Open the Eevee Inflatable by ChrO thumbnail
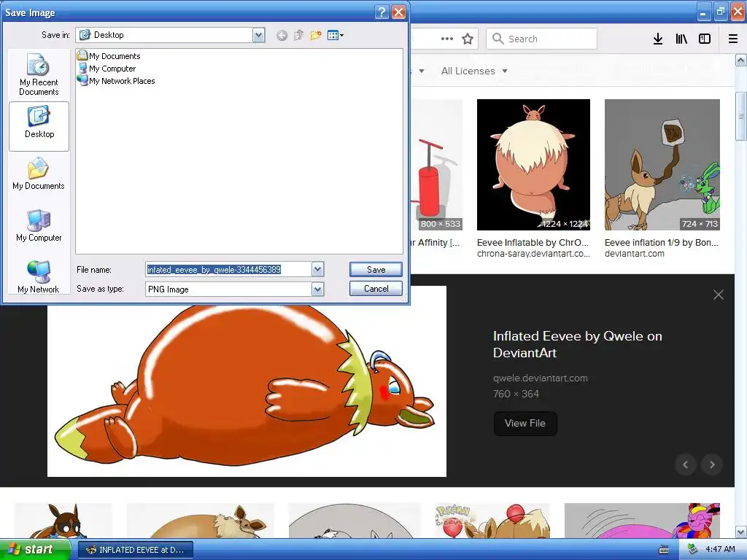This screenshot has width=747, height=560. (x=533, y=165)
